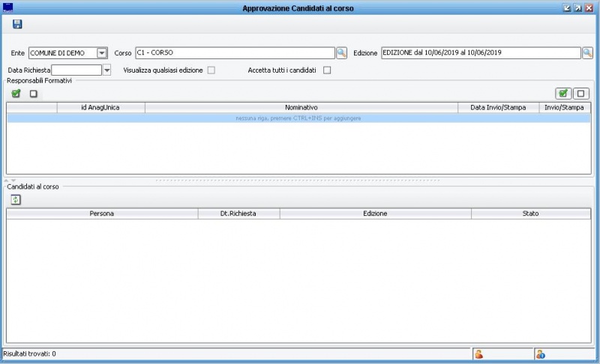Click the save floppy disk icon

(x=17, y=24)
